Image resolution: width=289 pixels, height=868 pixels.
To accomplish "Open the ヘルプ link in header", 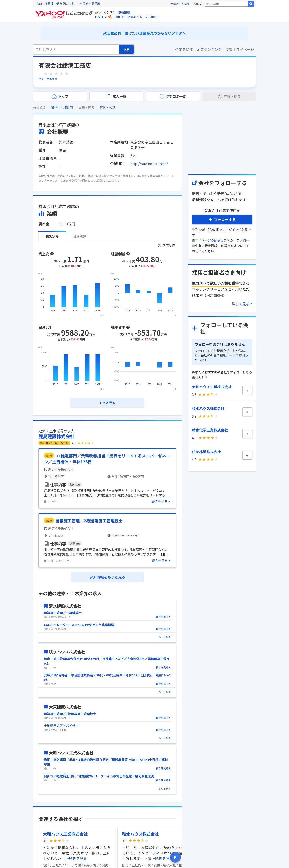I will click(x=197, y=4).
